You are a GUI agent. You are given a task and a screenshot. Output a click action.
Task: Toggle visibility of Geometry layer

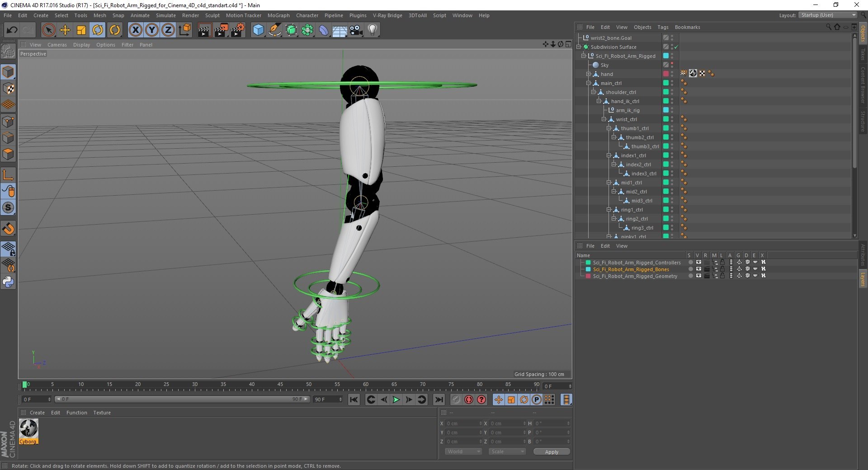click(x=698, y=276)
